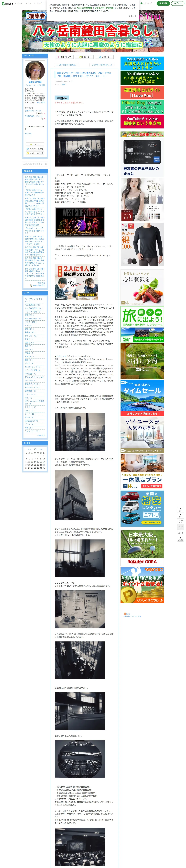Open the 一休 タイムセール advertisement
This screenshot has width=186, height=868.
pos(142,398)
